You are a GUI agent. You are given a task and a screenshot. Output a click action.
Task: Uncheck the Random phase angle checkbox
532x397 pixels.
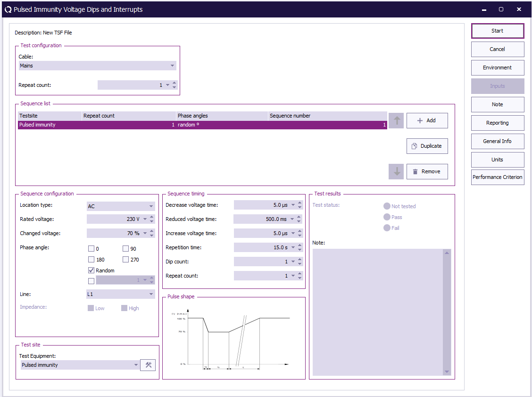(x=91, y=270)
